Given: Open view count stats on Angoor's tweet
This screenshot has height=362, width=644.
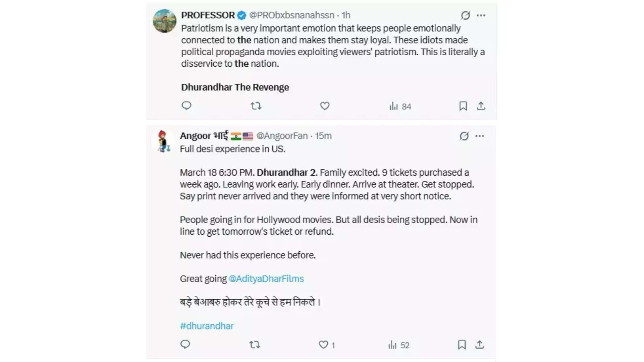Looking at the screenshot, I should (x=397, y=345).
